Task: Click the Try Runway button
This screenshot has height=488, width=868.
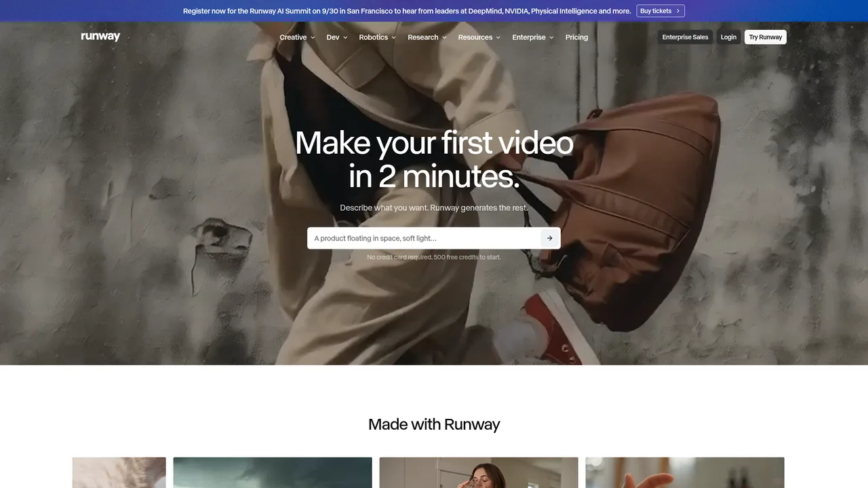Action: [766, 37]
